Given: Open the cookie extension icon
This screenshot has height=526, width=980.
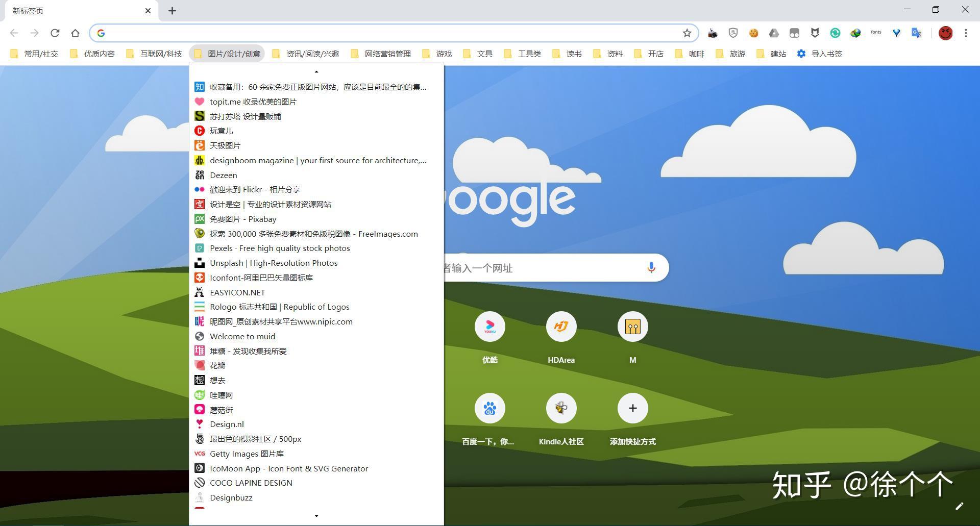Looking at the screenshot, I should click(x=753, y=33).
